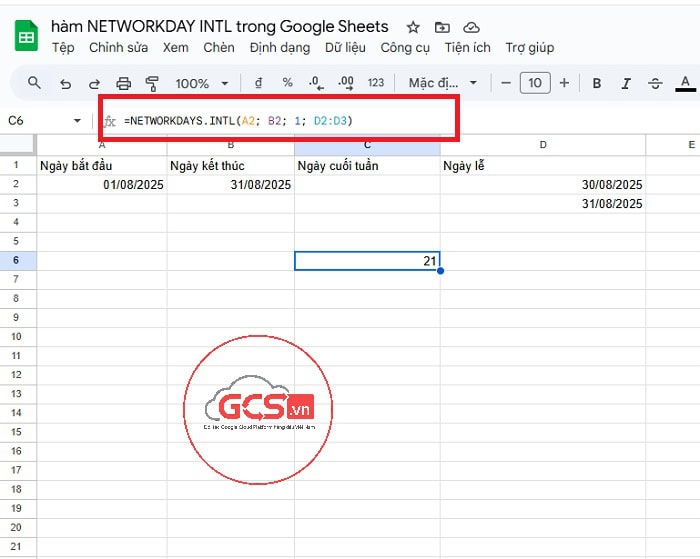Check the cloud save status icon
This screenshot has height=559, width=700.
pyautogui.click(x=472, y=27)
